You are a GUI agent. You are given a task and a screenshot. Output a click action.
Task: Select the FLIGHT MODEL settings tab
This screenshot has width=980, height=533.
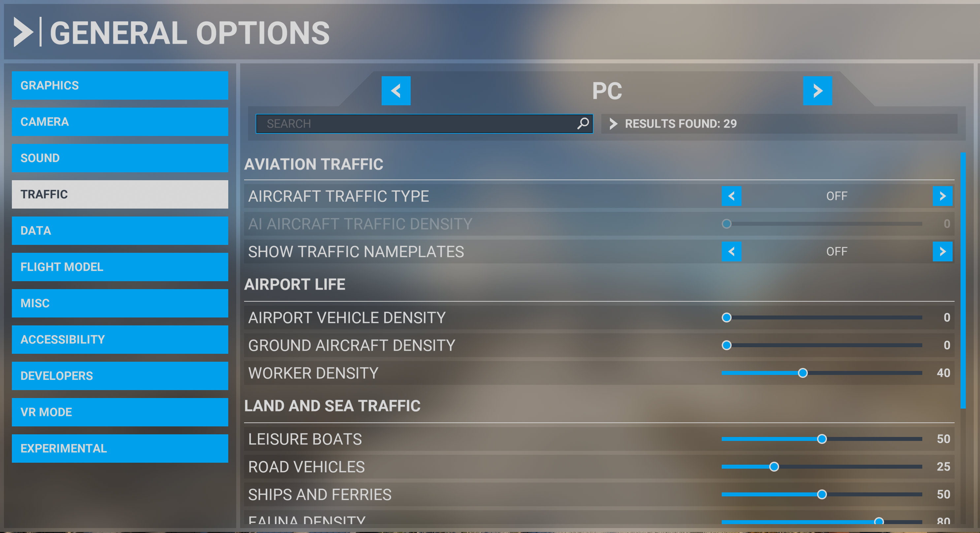pos(121,267)
